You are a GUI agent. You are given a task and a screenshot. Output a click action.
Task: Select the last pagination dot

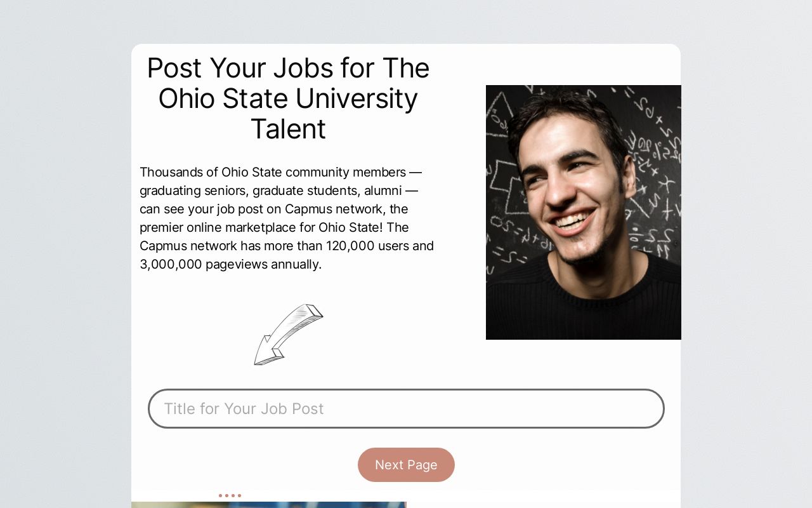click(x=240, y=495)
